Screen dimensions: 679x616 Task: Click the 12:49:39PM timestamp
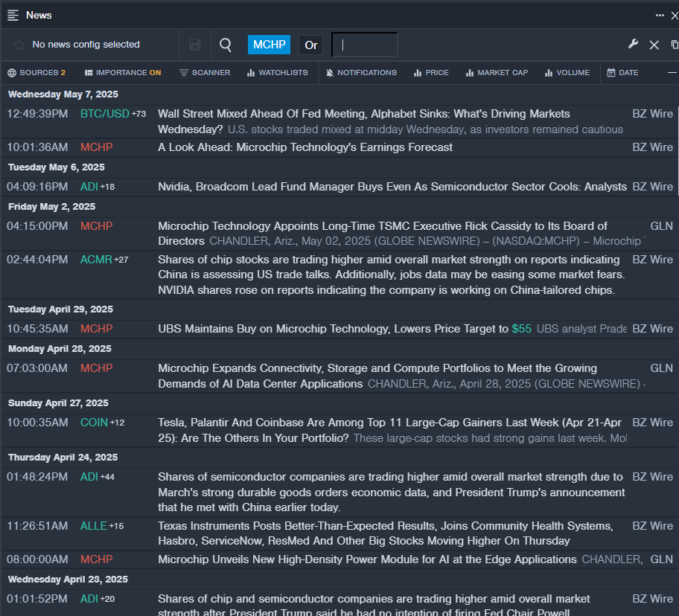(x=37, y=114)
